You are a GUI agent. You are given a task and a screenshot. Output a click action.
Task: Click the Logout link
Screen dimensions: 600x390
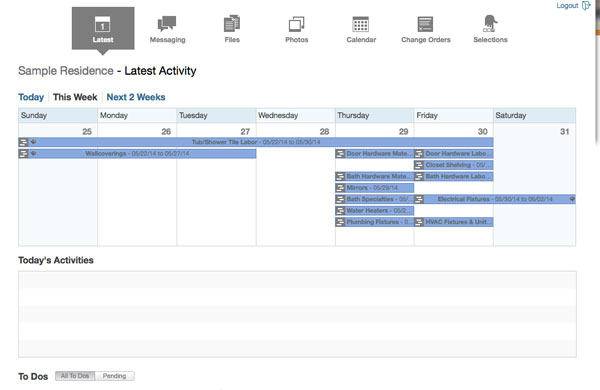tap(567, 5)
